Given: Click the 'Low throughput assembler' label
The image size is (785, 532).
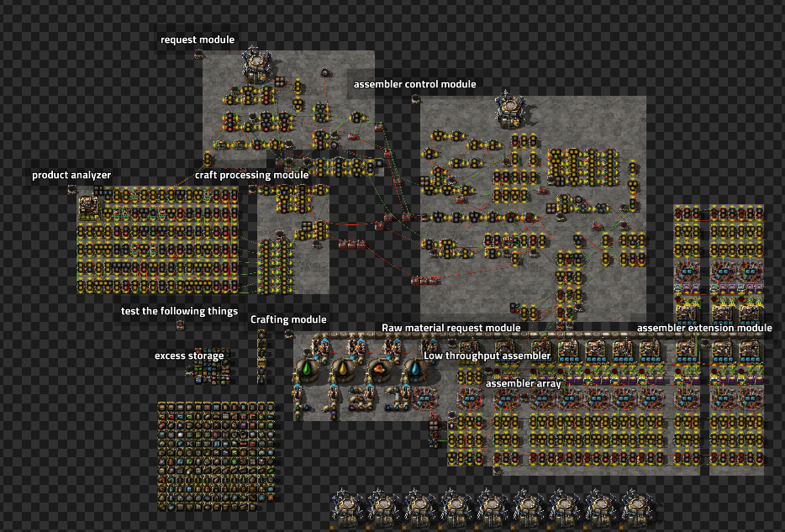Looking at the screenshot, I should click(487, 356).
